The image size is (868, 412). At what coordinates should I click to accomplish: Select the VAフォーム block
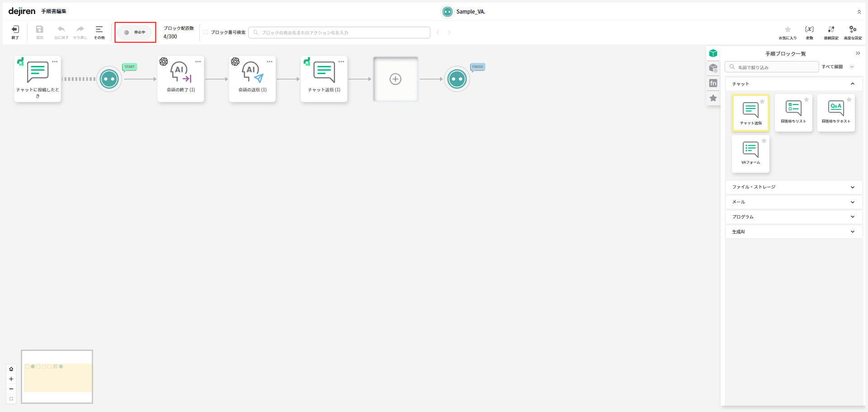[x=750, y=154]
